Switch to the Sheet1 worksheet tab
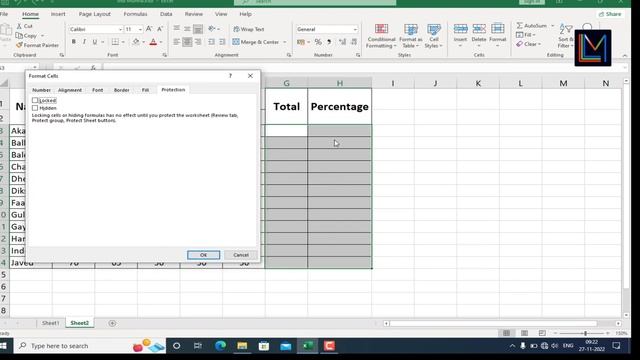Viewport: 640px width, 360px height. pos(50,323)
